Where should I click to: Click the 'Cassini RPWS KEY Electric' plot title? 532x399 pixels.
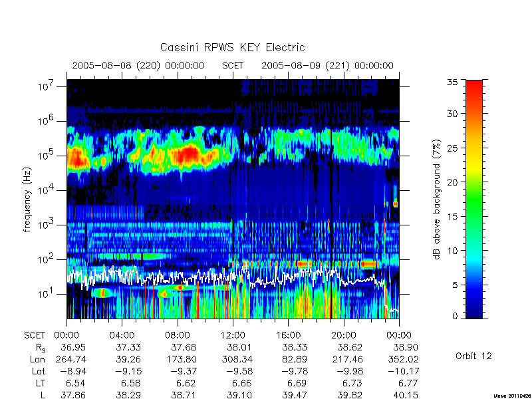coord(232,47)
